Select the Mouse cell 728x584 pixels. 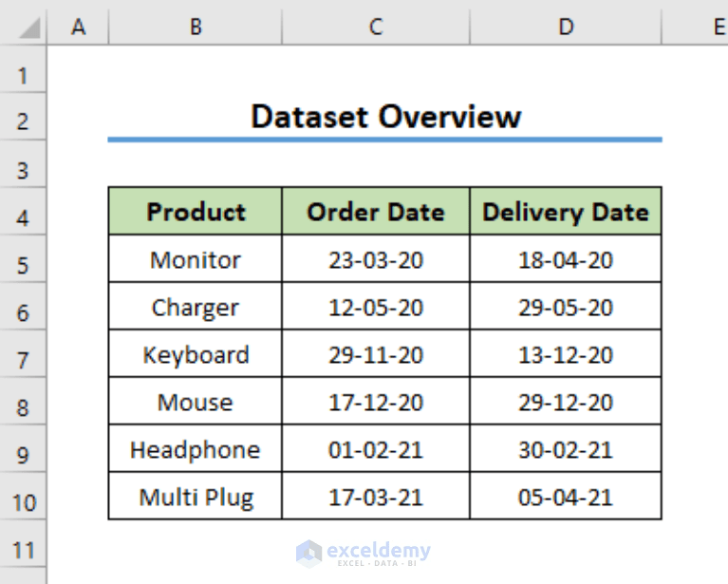coord(195,402)
